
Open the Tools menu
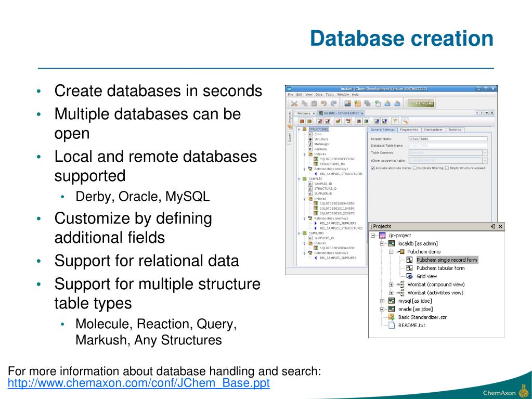click(330, 95)
